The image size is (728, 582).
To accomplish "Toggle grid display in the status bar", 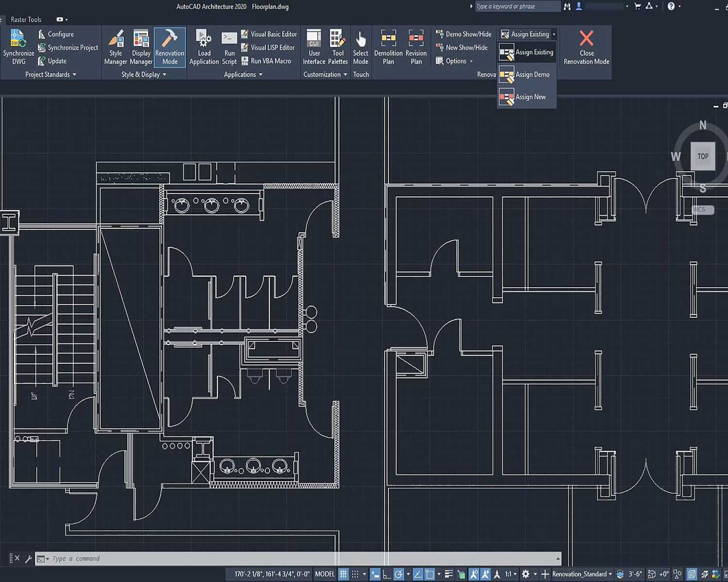I will click(x=344, y=574).
